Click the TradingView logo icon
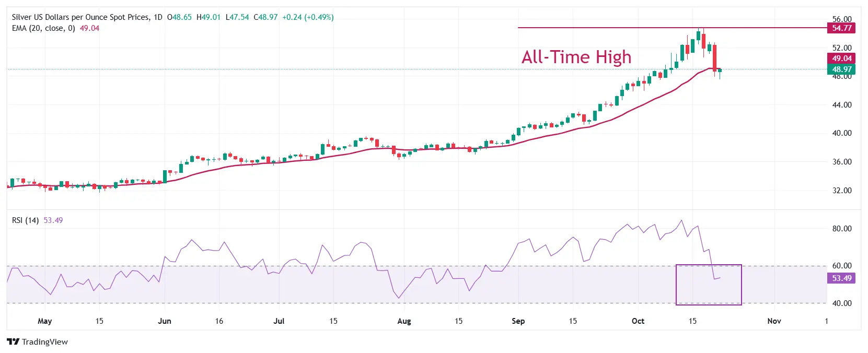 tap(13, 342)
